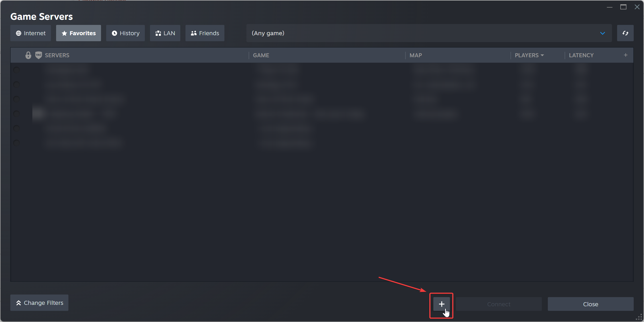Switch to the LAN tab
The image size is (644, 322).
(x=165, y=33)
